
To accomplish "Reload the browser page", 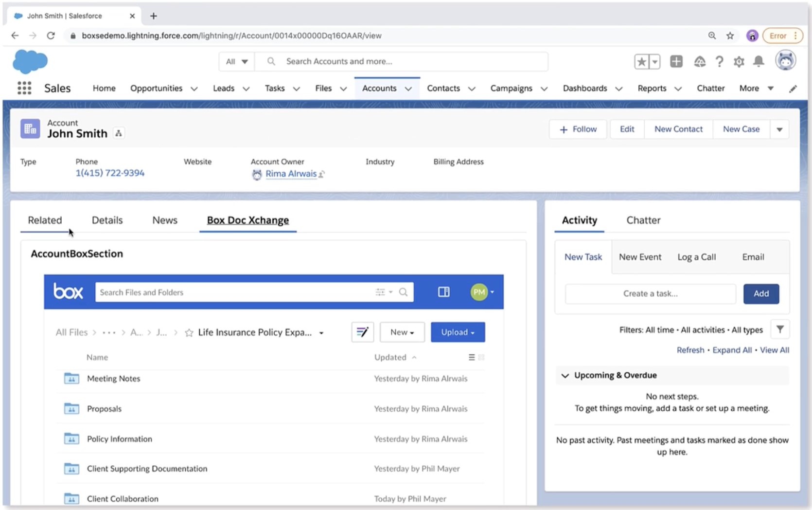I will pyautogui.click(x=51, y=36).
